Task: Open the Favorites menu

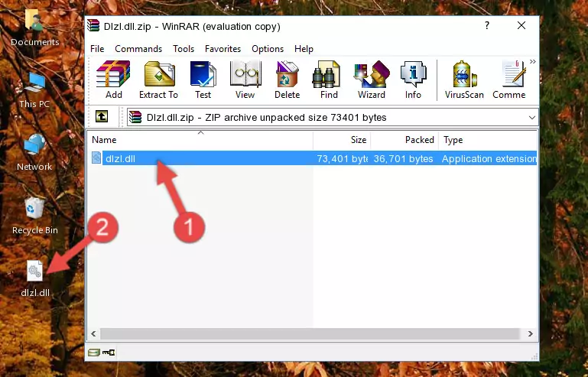Action: 223,49
